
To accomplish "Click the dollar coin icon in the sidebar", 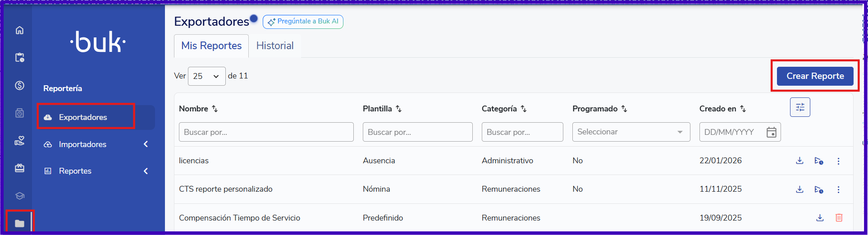I will coord(19,85).
